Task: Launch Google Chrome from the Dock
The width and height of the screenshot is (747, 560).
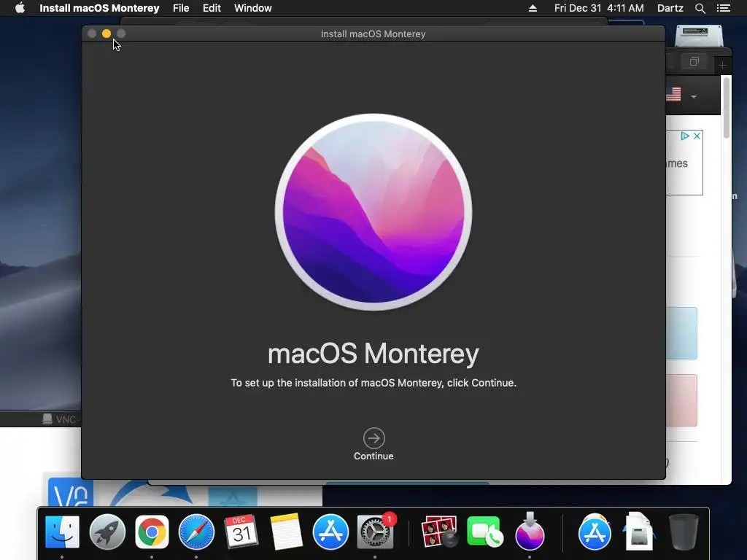Action: [x=152, y=532]
